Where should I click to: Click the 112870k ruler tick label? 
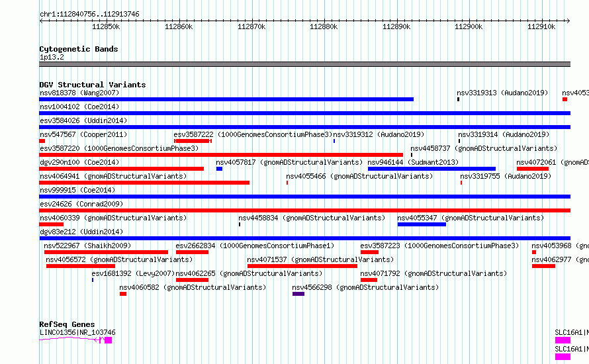(251, 26)
